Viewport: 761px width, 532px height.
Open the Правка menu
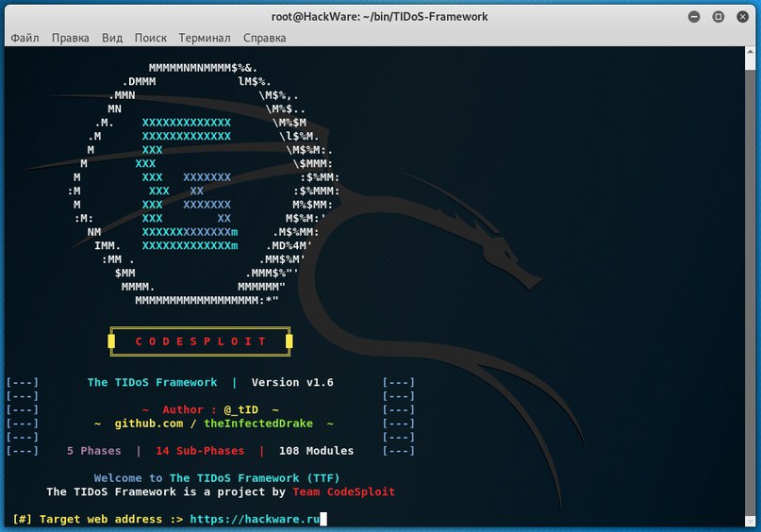point(71,38)
